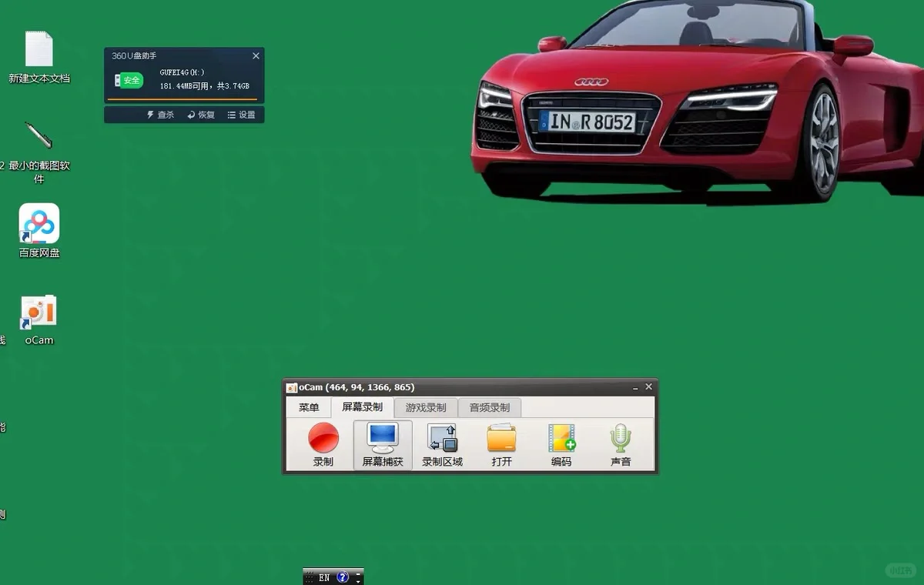Click the language bar drag handle

[309, 577]
